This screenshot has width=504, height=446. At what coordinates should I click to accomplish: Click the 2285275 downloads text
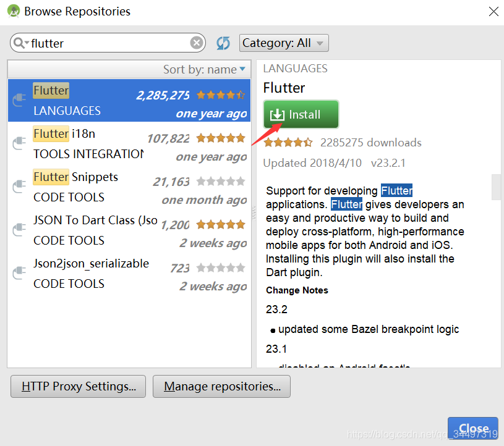click(370, 143)
